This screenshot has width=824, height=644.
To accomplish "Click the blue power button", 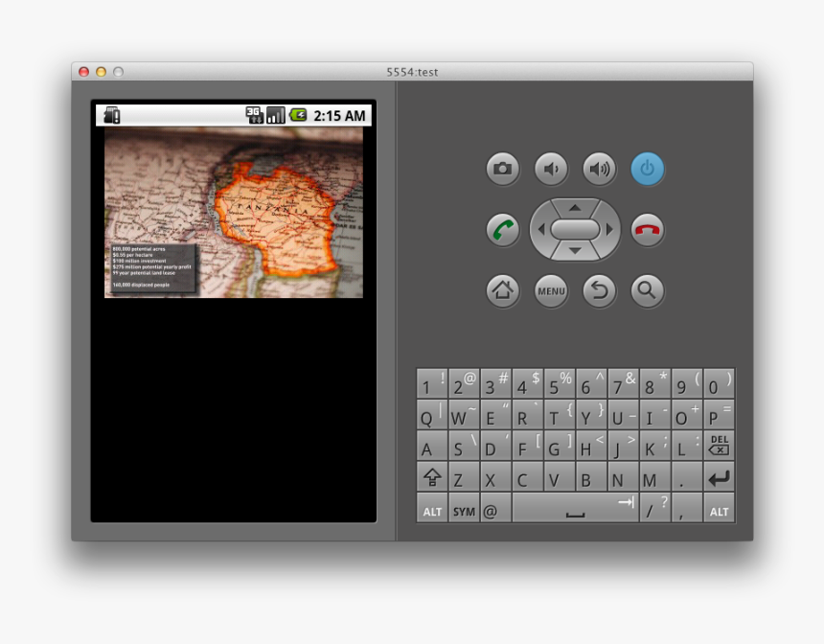I will pyautogui.click(x=648, y=169).
